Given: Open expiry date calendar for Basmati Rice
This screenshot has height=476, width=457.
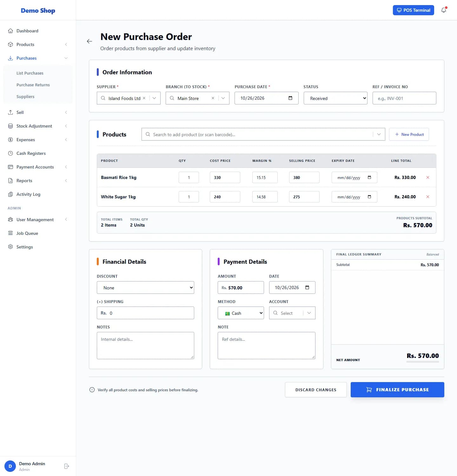Looking at the screenshot, I should (369, 177).
